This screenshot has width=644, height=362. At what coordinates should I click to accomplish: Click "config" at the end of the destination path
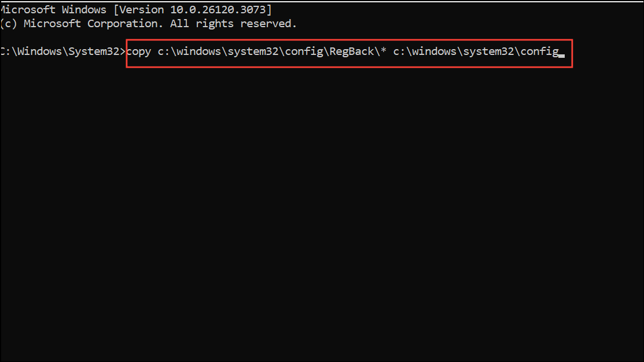540,51
